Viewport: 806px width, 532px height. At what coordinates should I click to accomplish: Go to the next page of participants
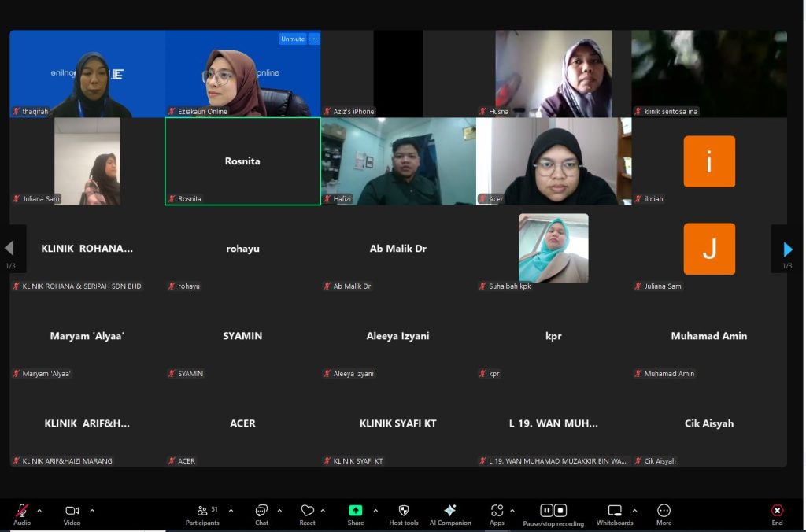[x=788, y=249]
